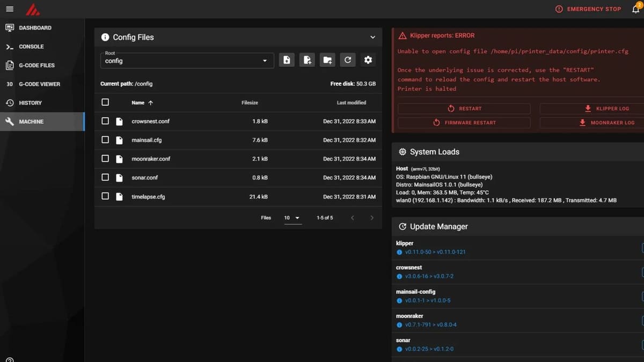Click the Config Files info icon
Screen dimensions: 644x362
tap(105, 38)
